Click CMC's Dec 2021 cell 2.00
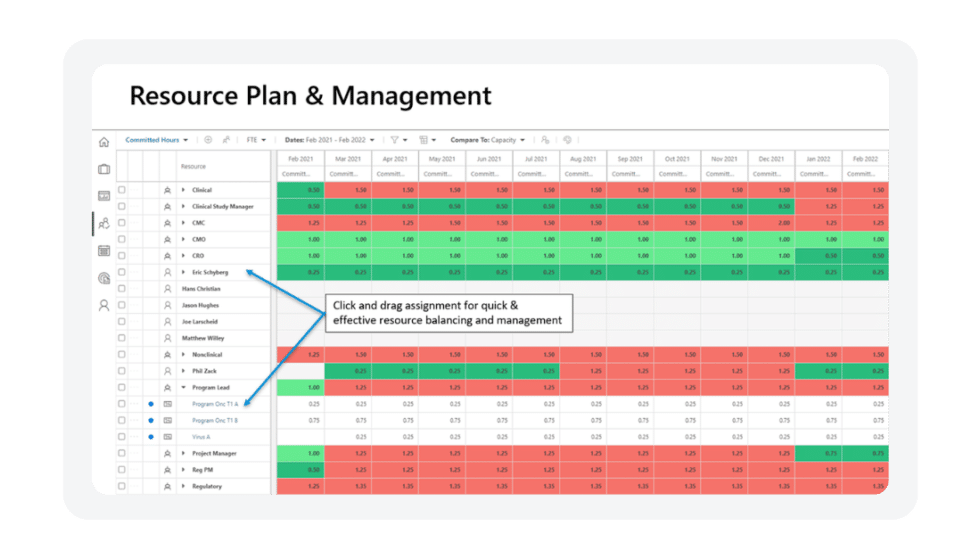 click(x=771, y=223)
